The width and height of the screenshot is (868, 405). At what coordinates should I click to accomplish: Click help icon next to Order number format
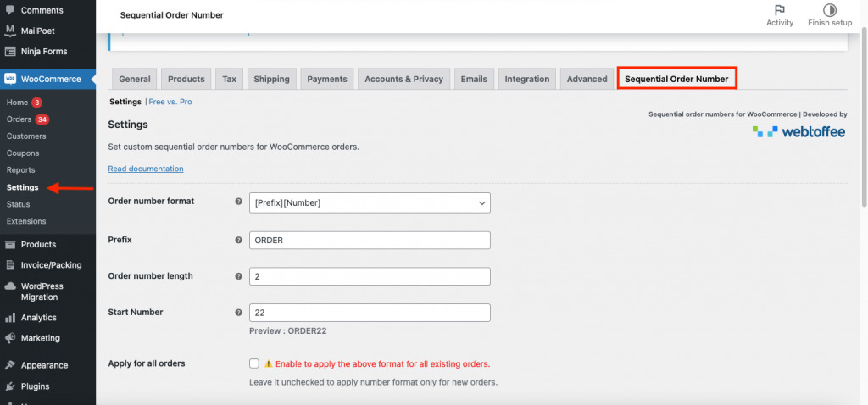238,202
